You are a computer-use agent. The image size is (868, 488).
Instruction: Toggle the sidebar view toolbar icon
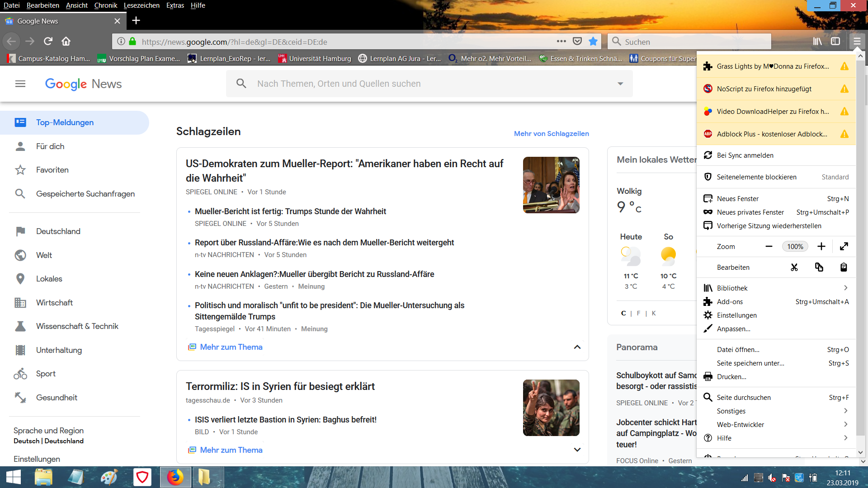point(835,41)
